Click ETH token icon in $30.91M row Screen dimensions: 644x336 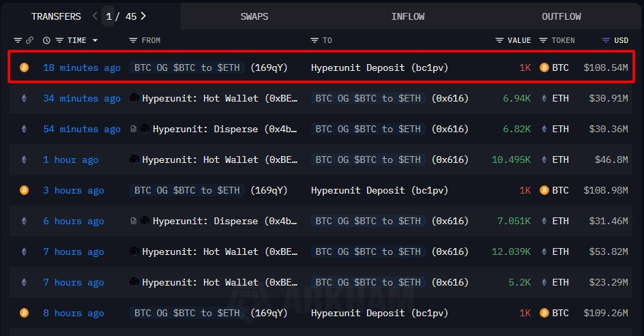544,98
